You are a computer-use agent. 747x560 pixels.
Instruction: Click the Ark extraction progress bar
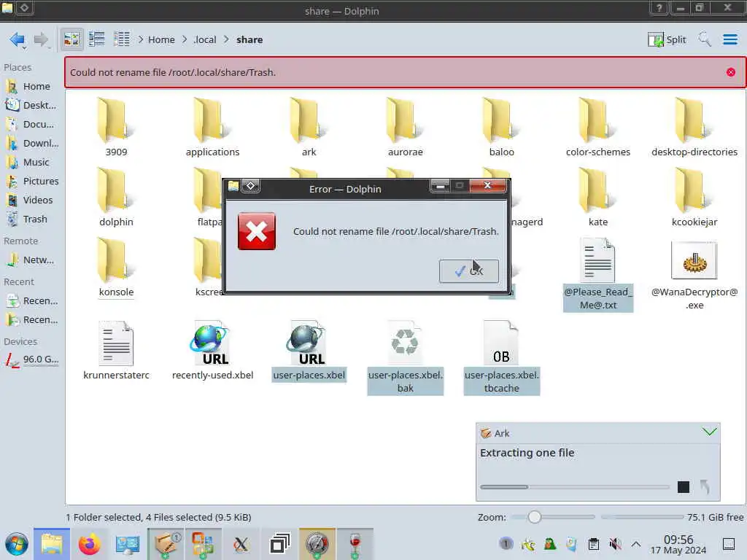575,486
